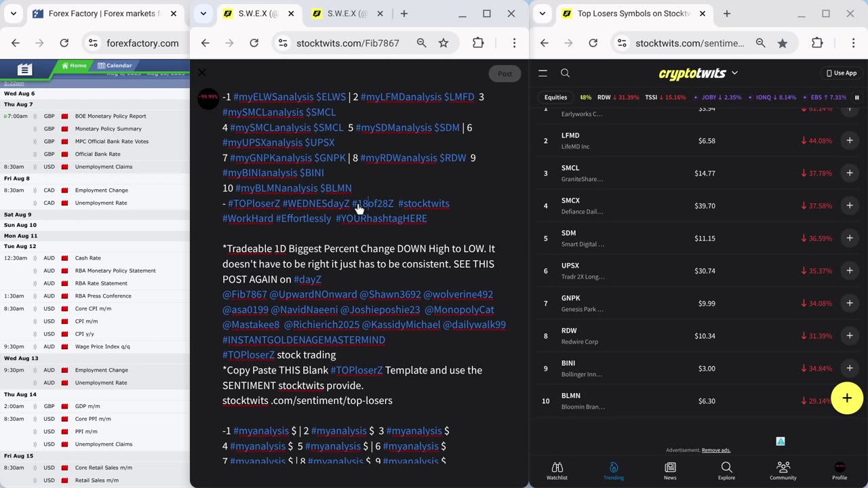Bookmark the stocktwits Fib7867 page
This screenshot has height=488, width=868.
click(443, 43)
